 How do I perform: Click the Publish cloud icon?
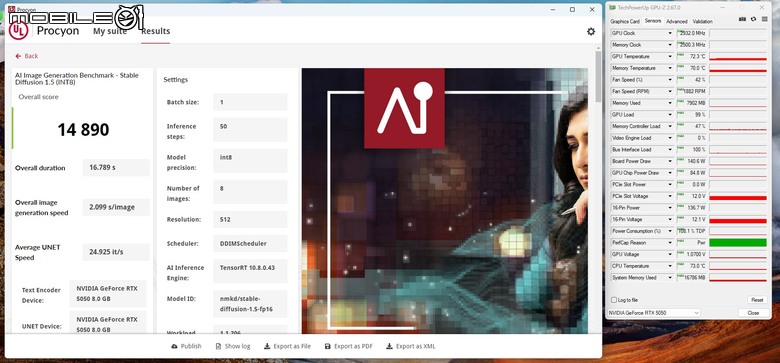point(174,346)
